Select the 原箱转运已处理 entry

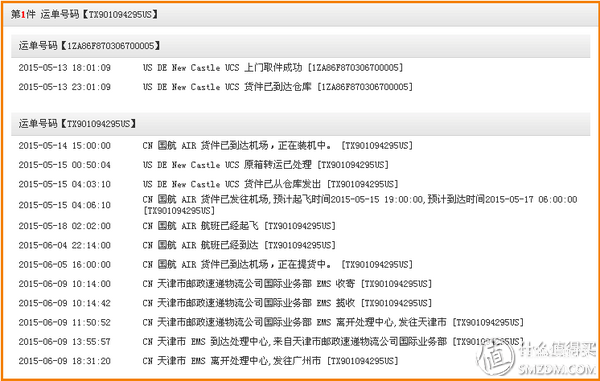(266, 165)
